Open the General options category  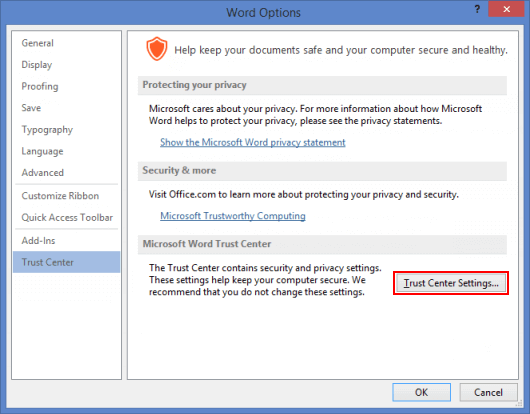coord(67,43)
